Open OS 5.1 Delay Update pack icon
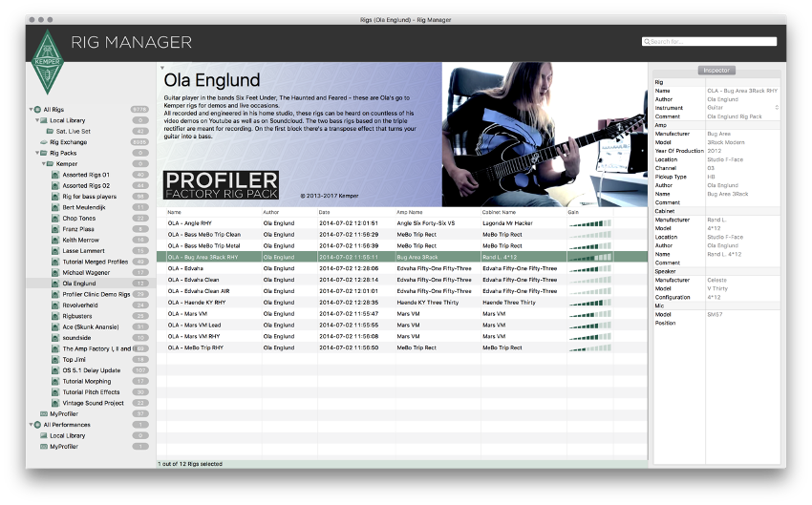 (55, 370)
